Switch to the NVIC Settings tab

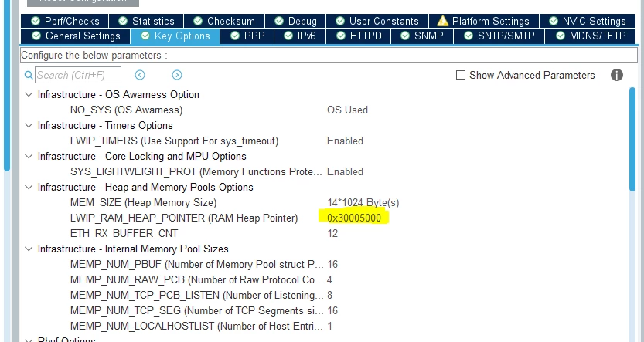tap(588, 21)
